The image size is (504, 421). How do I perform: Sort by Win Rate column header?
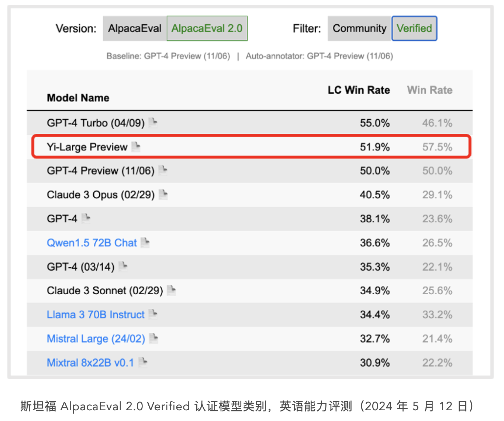[430, 90]
